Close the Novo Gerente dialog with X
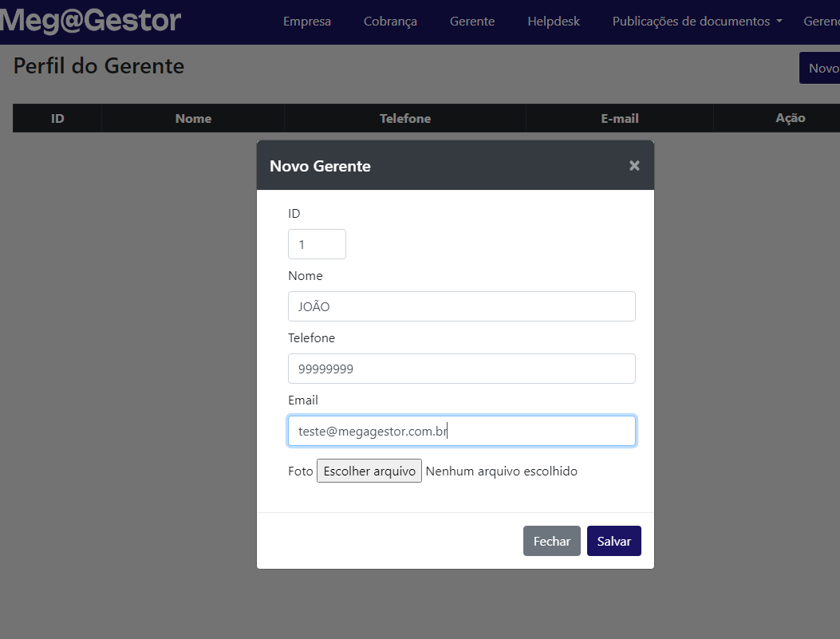 [x=634, y=165]
